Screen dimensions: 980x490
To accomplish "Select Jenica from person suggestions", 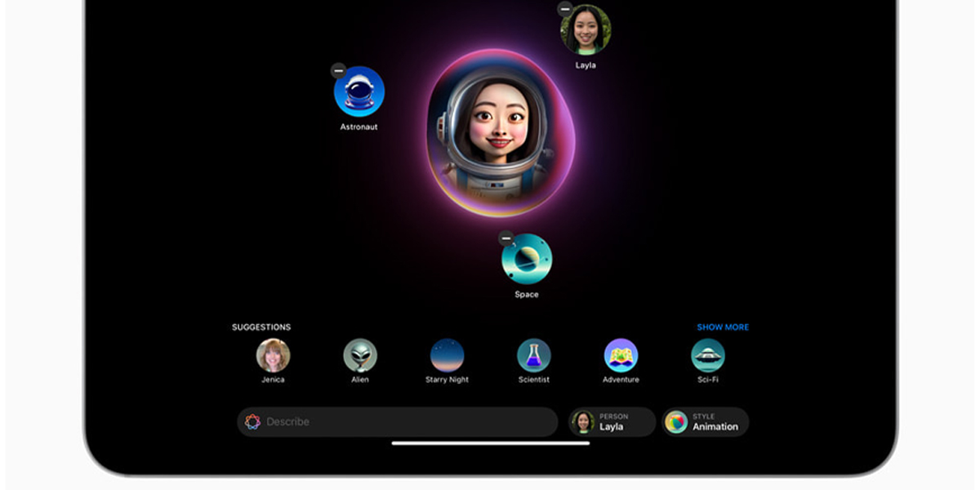I will tap(273, 356).
